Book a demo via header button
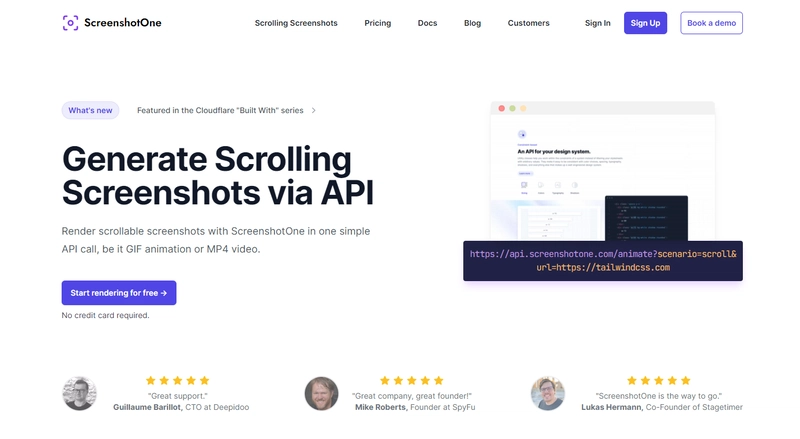The height and width of the screenshot is (439, 800). pos(711,23)
